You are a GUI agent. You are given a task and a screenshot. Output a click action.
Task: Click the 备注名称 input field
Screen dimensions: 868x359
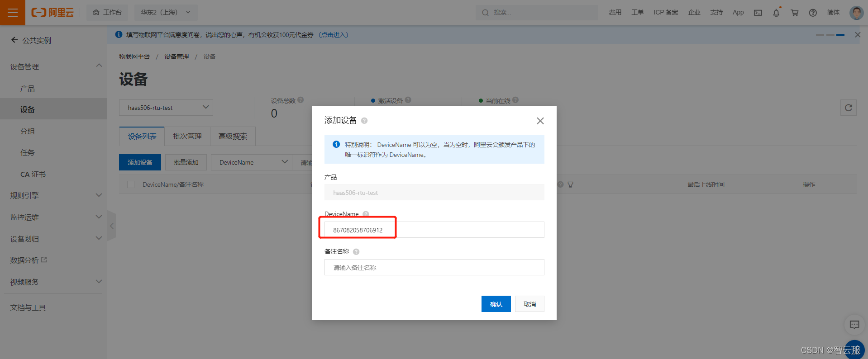point(434,267)
